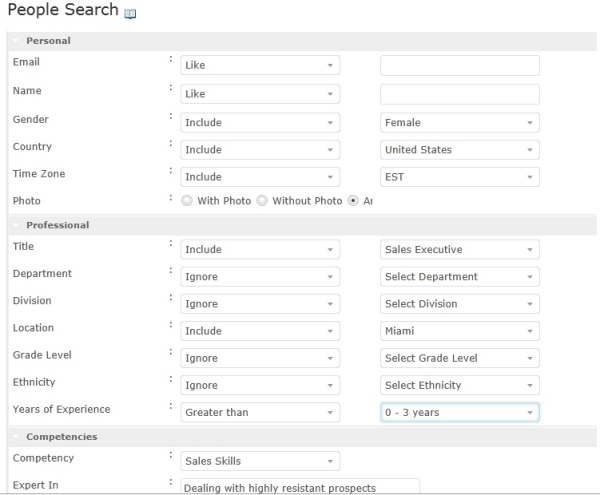Open the Greater than experience dropdown

click(x=260, y=413)
